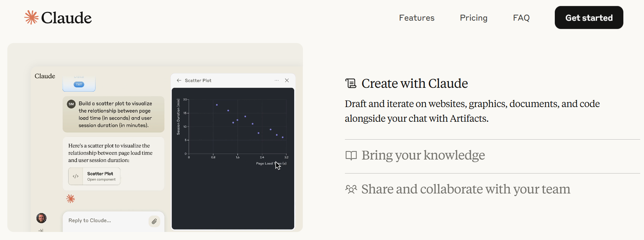This screenshot has height=240, width=644.
Task: Open the Features menu item
Action: point(417,18)
